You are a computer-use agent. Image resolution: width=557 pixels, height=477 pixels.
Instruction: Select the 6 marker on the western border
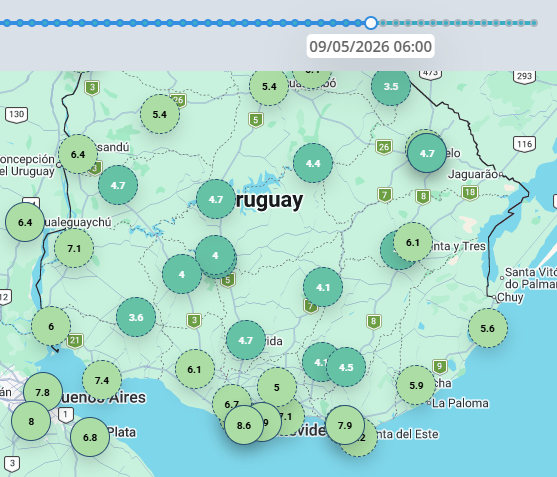tap(51, 326)
